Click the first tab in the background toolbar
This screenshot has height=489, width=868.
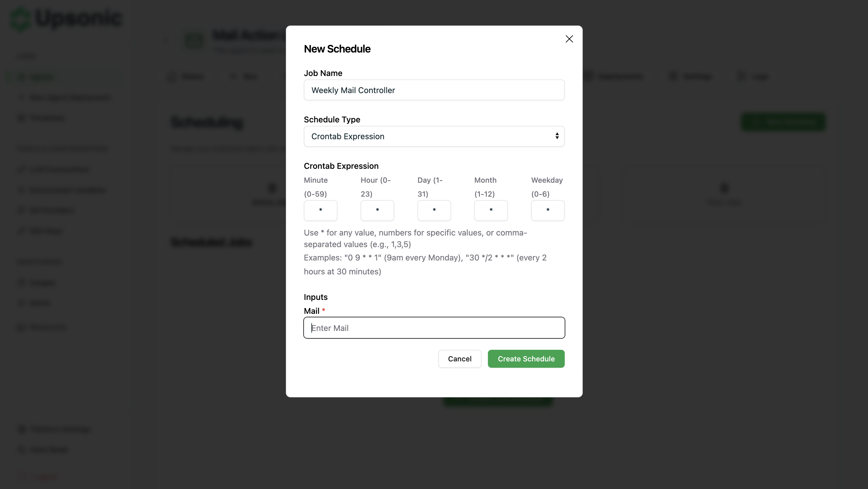pos(185,77)
